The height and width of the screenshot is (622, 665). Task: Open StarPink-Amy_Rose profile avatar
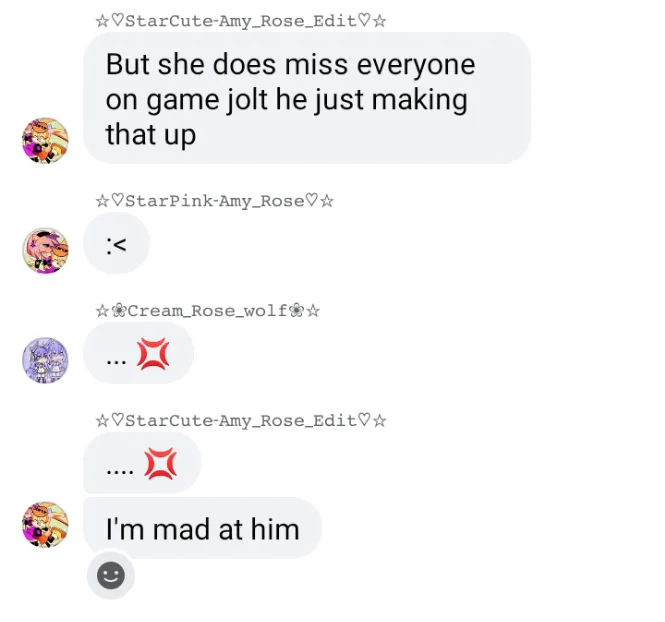pyautogui.click(x=45, y=251)
